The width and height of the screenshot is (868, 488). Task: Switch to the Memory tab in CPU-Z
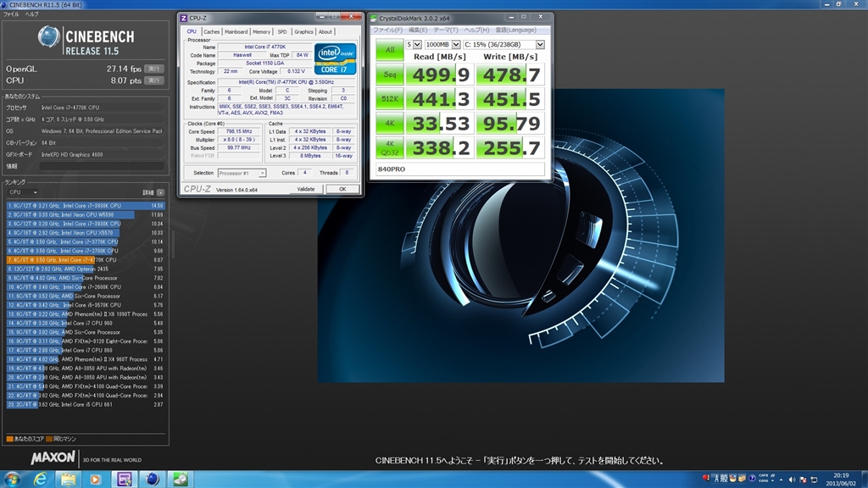[x=261, y=31]
